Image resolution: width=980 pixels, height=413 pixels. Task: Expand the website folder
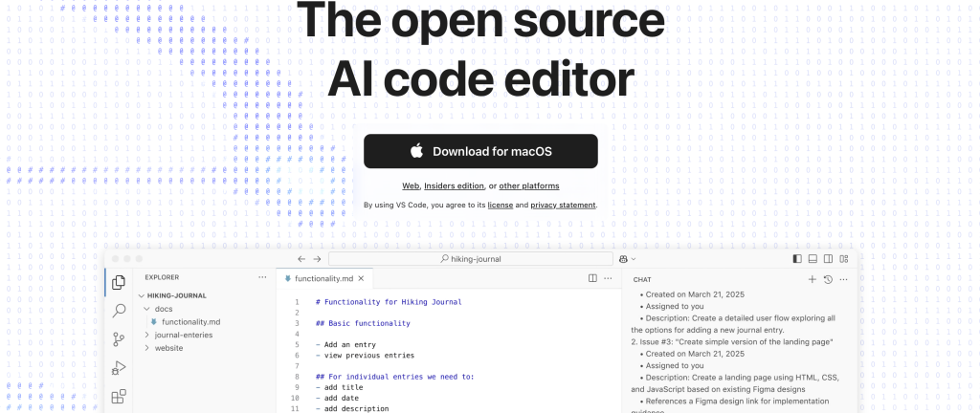coord(168,348)
